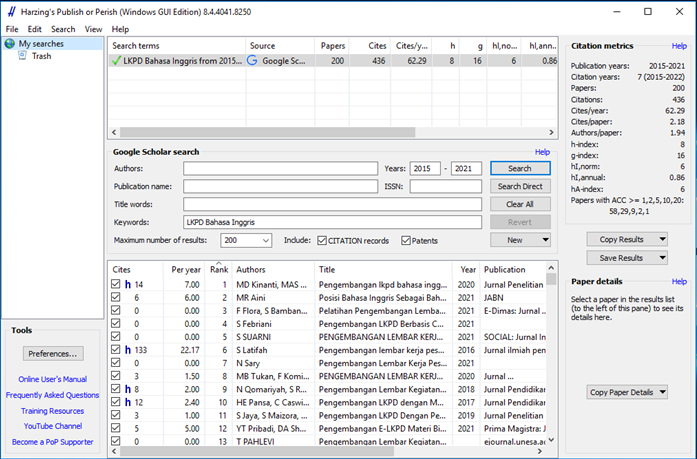Click the h-index icon on the S Latifah row

[x=128, y=350]
